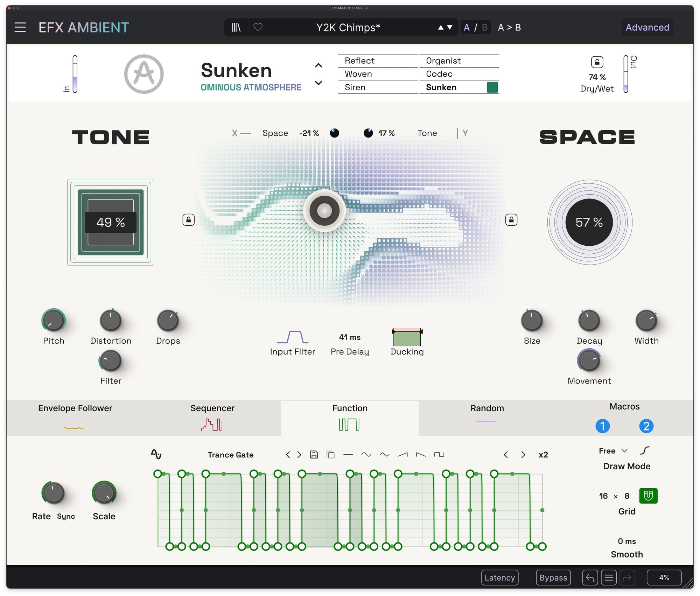Open the preset library browser icon
Viewport: 700px width, 596px height.
point(236,27)
